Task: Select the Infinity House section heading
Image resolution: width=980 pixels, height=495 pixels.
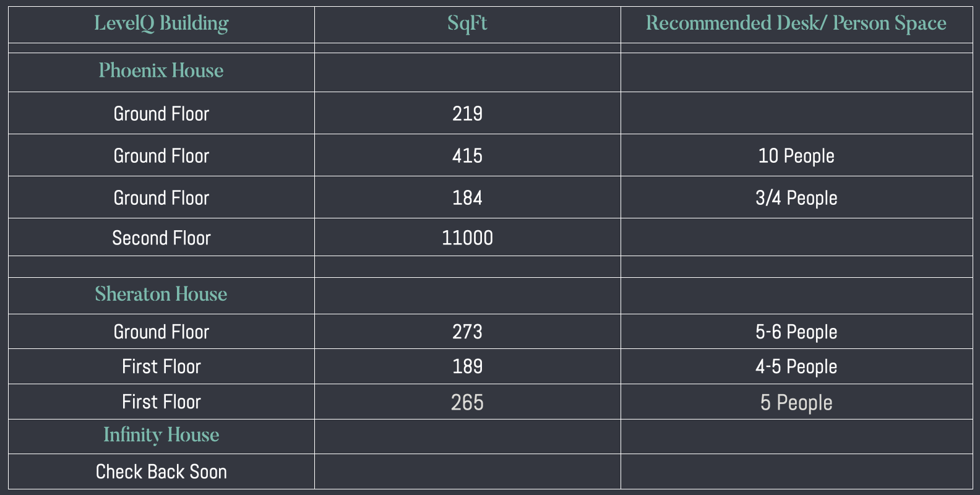Action: coord(161,435)
